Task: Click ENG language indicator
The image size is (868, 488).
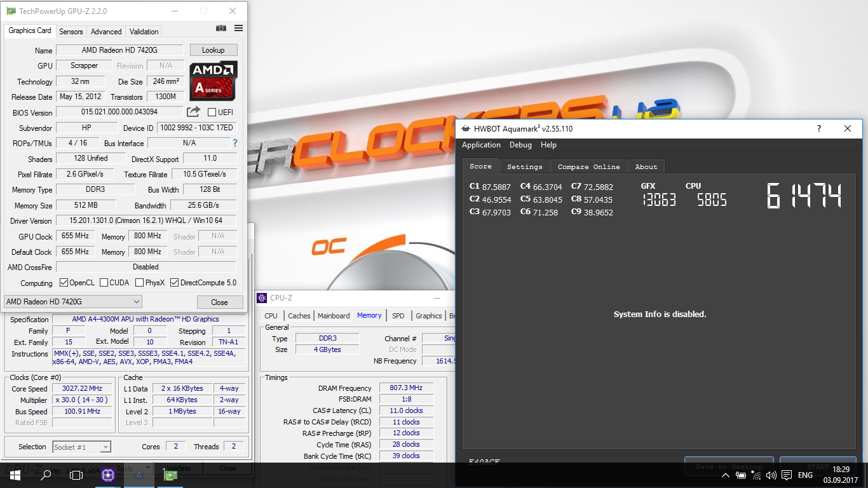Action: (x=805, y=475)
